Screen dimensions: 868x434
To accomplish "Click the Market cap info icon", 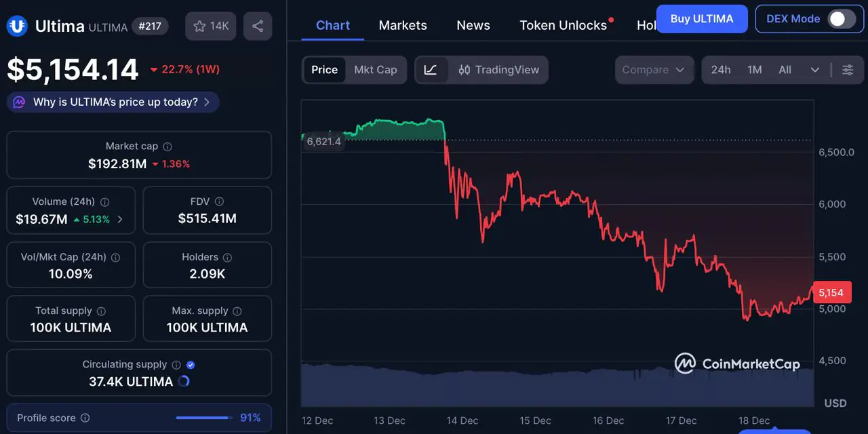I will (167, 146).
